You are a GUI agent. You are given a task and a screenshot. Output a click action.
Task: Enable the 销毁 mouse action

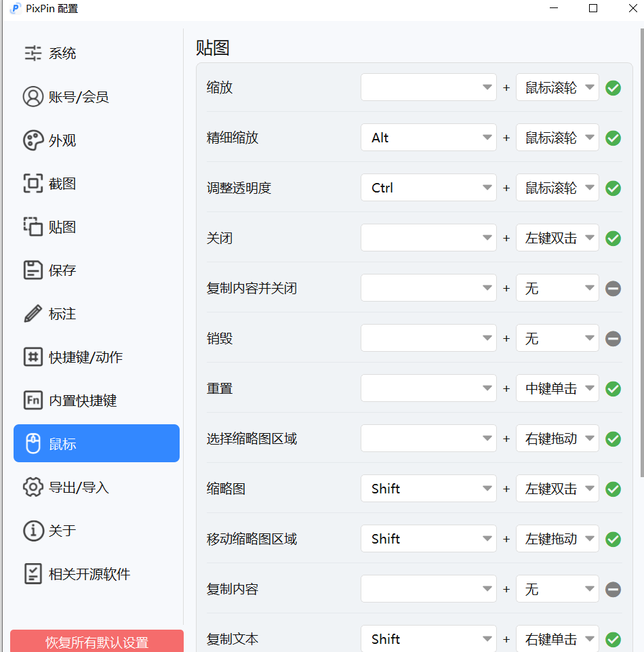pos(613,338)
